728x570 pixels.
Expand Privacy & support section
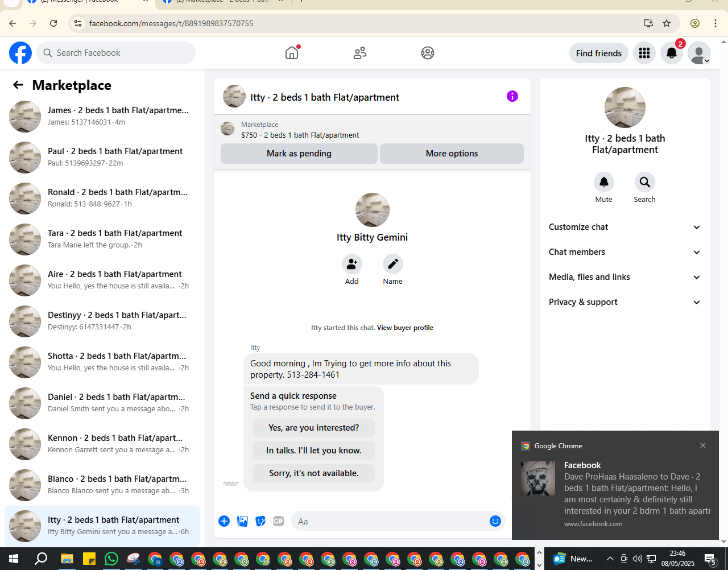(x=624, y=302)
